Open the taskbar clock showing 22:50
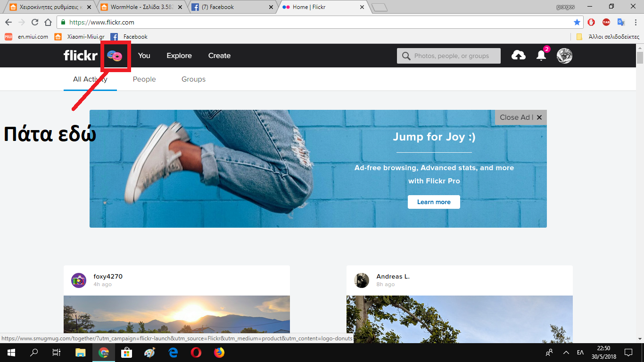644x362 pixels. [x=603, y=352]
